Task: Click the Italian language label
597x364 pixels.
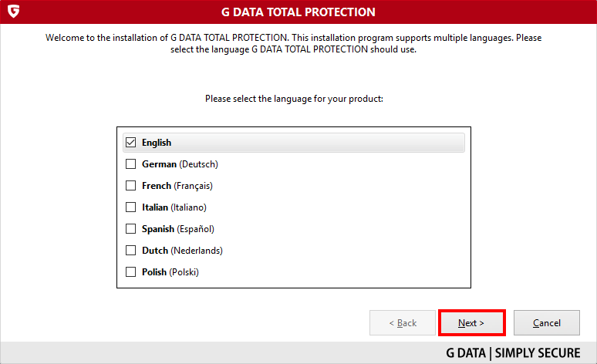Action: point(174,207)
